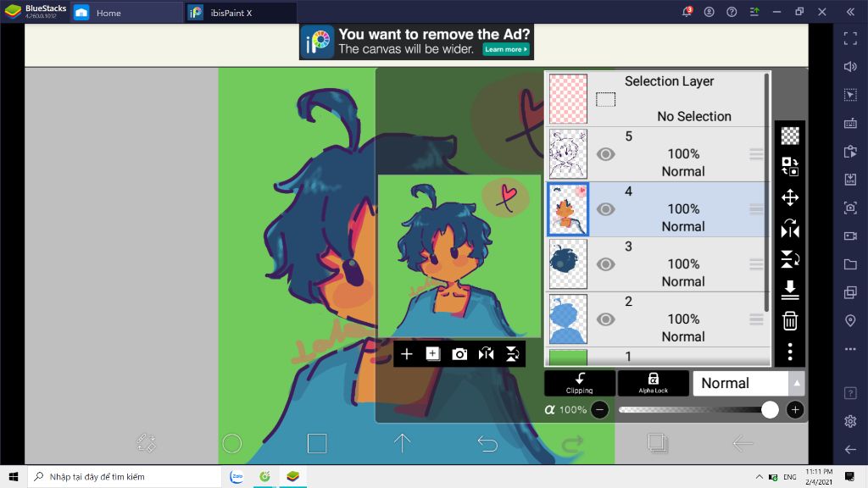868x488 pixels.
Task: Merge layer down with the download arrow icon
Action: pyautogui.click(x=790, y=290)
